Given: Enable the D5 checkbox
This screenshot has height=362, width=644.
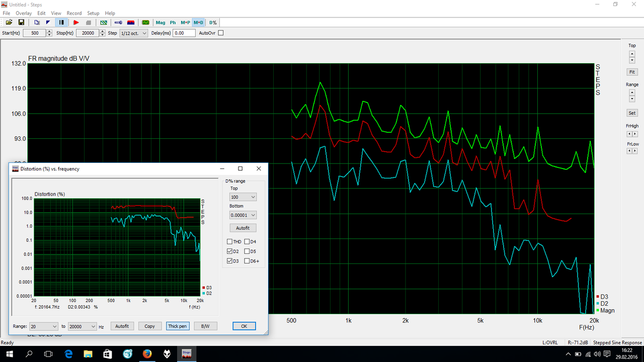Looking at the screenshot, I should (247, 251).
